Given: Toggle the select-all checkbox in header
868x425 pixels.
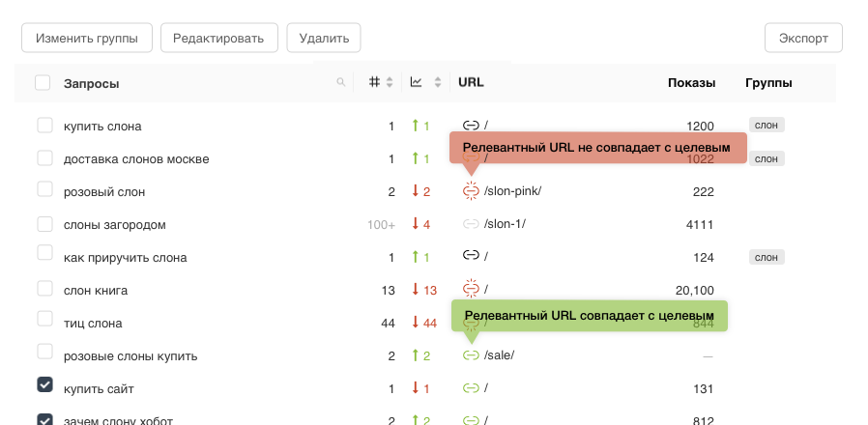Looking at the screenshot, I should click(x=43, y=82).
